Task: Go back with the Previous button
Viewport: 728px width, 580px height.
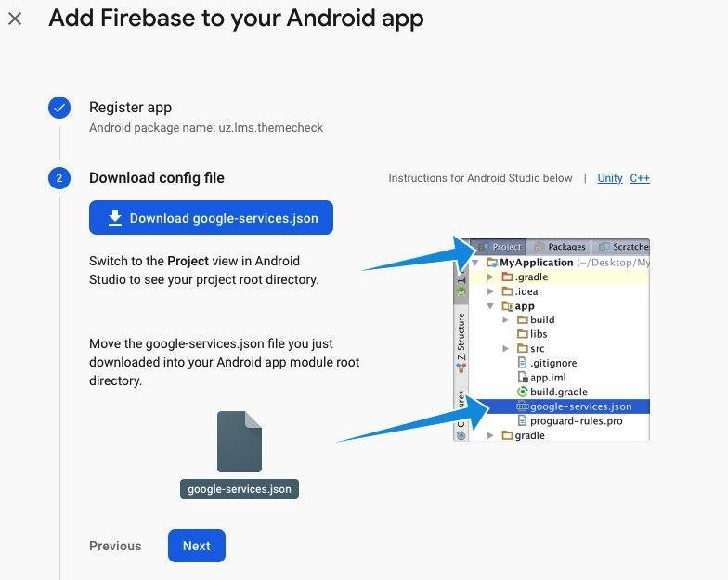Action: tap(115, 546)
